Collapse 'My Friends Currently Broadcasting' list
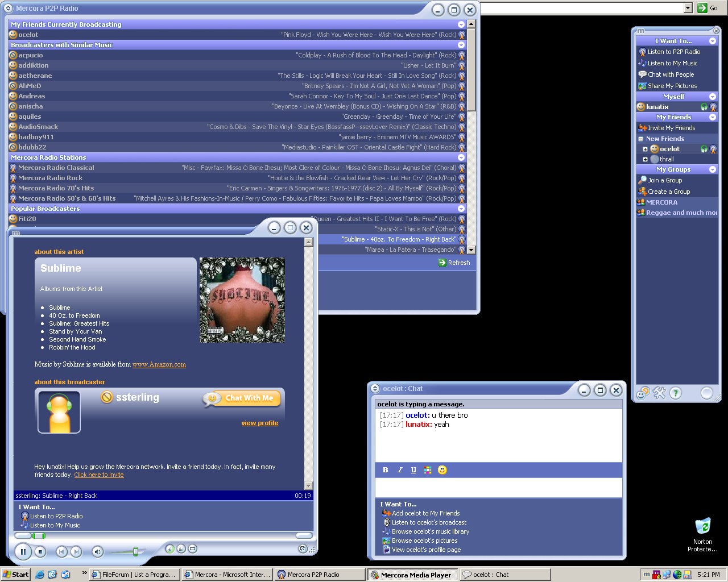Viewport: 728px width, 582px height. 461,24
